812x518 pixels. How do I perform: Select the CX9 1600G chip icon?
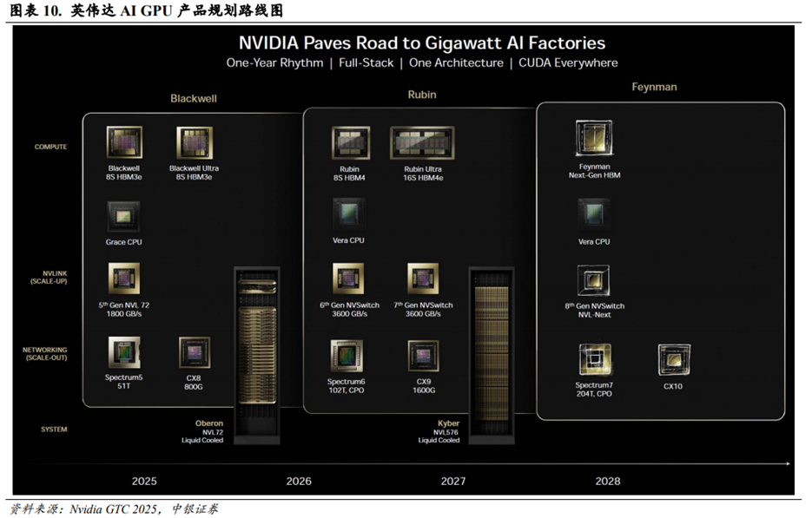click(x=423, y=356)
